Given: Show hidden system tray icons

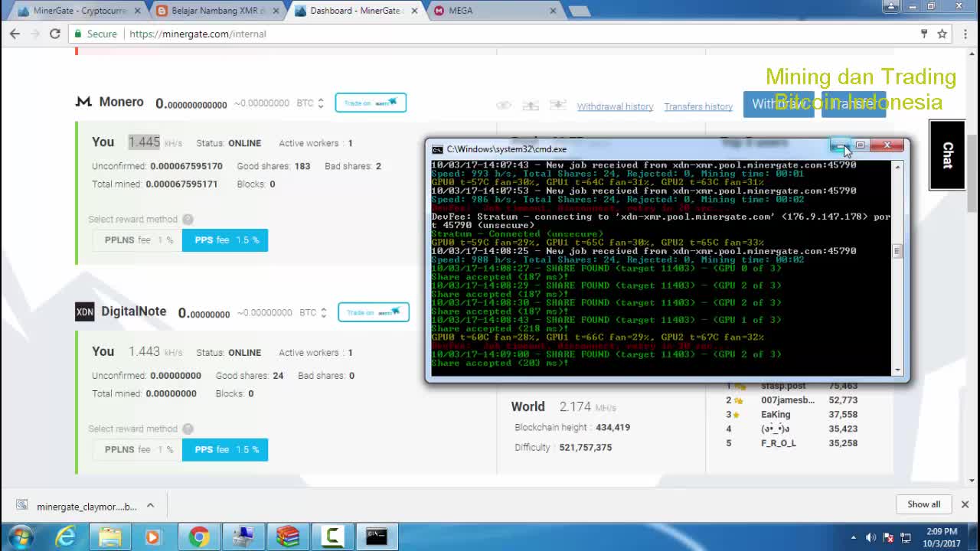Looking at the screenshot, I should tap(854, 537).
